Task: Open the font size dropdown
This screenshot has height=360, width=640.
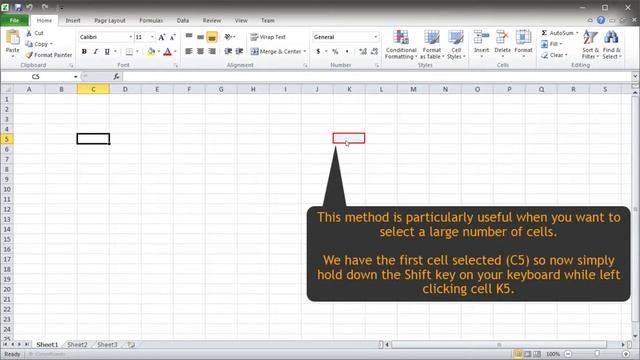Action: pyautogui.click(x=152, y=37)
